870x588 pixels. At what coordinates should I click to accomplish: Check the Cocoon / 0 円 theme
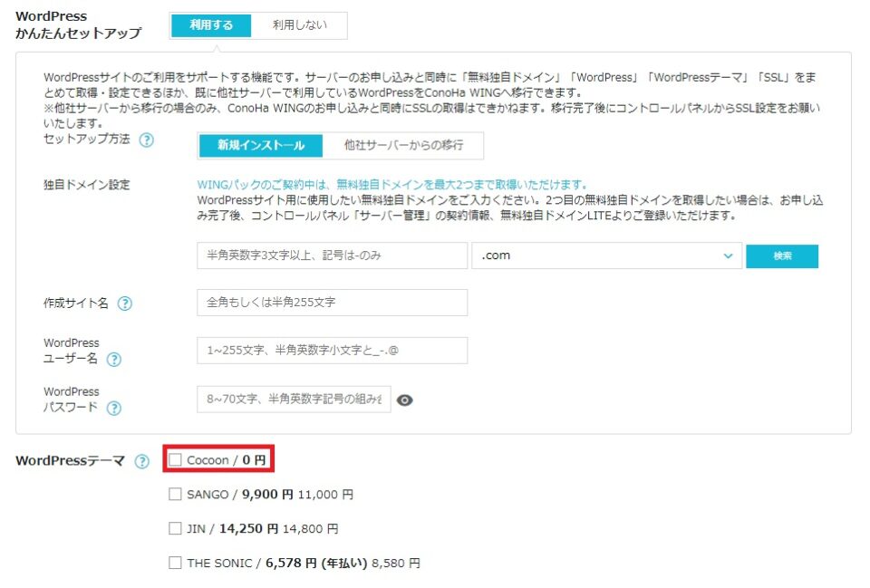[x=175, y=460]
